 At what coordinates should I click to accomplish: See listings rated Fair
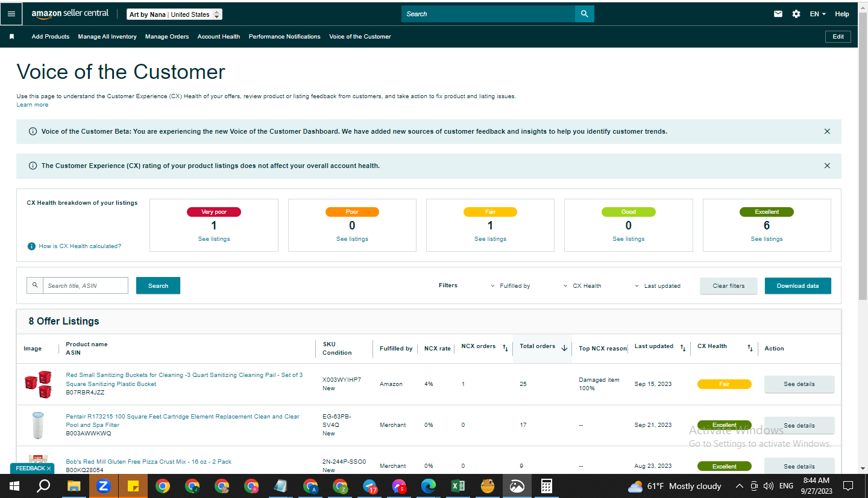pyautogui.click(x=490, y=239)
